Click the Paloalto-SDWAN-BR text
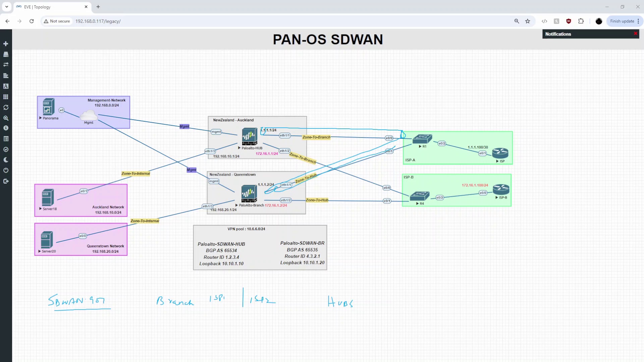 pos(302,243)
